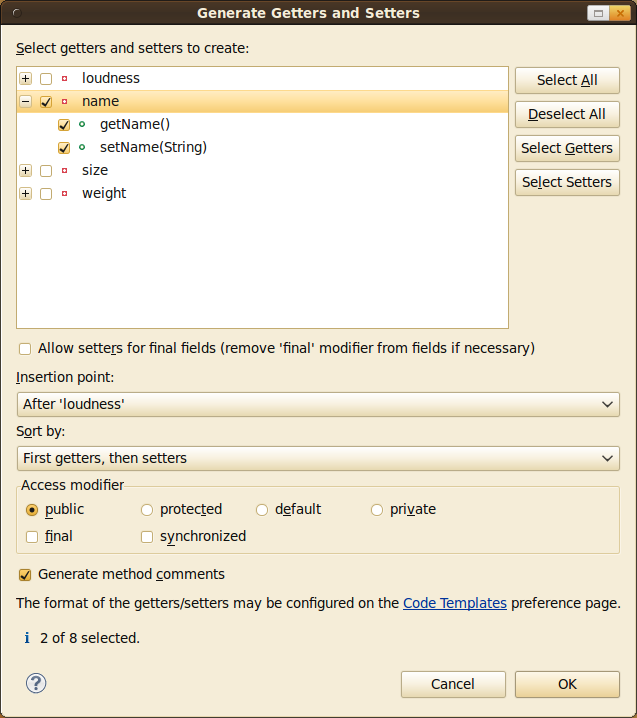Screen dimensions: 637x718
Task: Open the Code Templates preference link
Action: tap(454, 603)
